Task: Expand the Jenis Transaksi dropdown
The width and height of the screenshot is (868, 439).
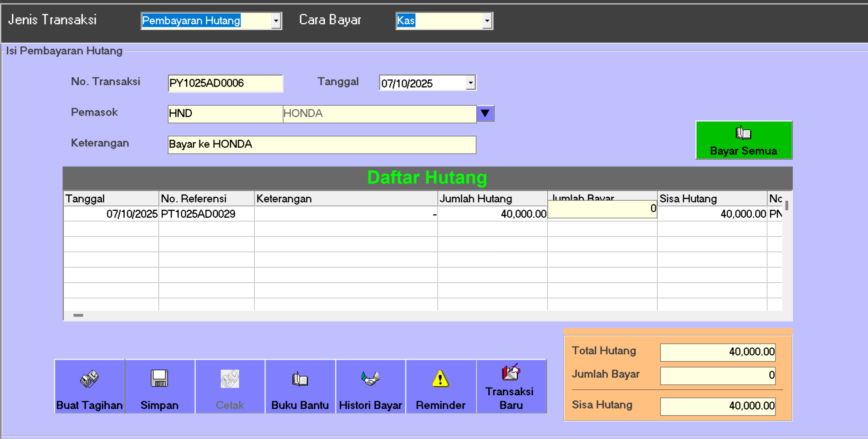Action: (x=276, y=21)
